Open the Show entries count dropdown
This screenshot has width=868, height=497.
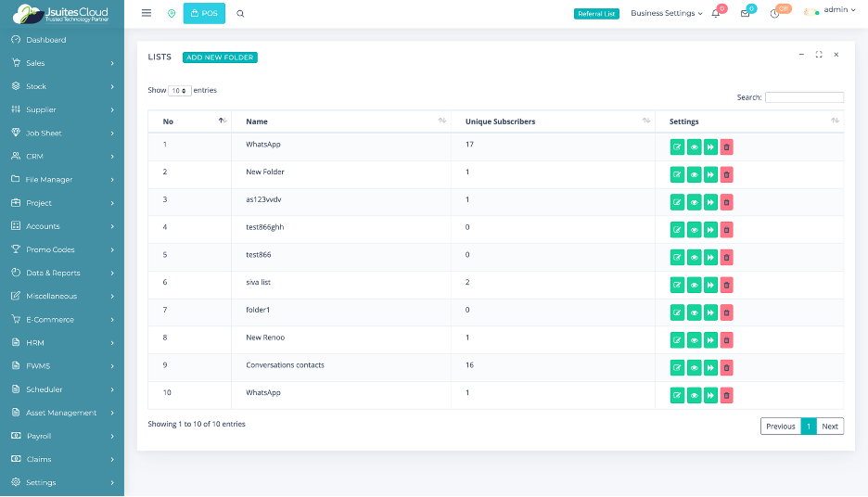pyautogui.click(x=180, y=91)
